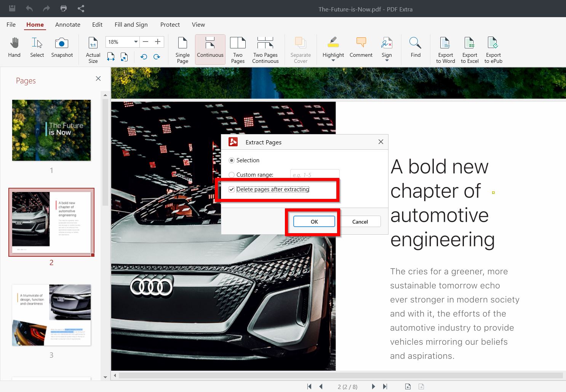Zoom in with plus button
This screenshot has height=392, width=566.
(158, 42)
